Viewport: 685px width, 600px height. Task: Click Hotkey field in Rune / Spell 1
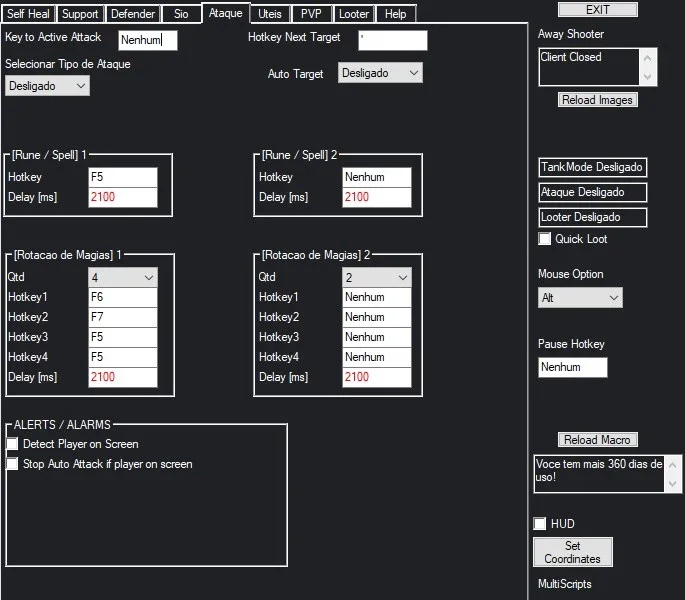[x=123, y=177]
